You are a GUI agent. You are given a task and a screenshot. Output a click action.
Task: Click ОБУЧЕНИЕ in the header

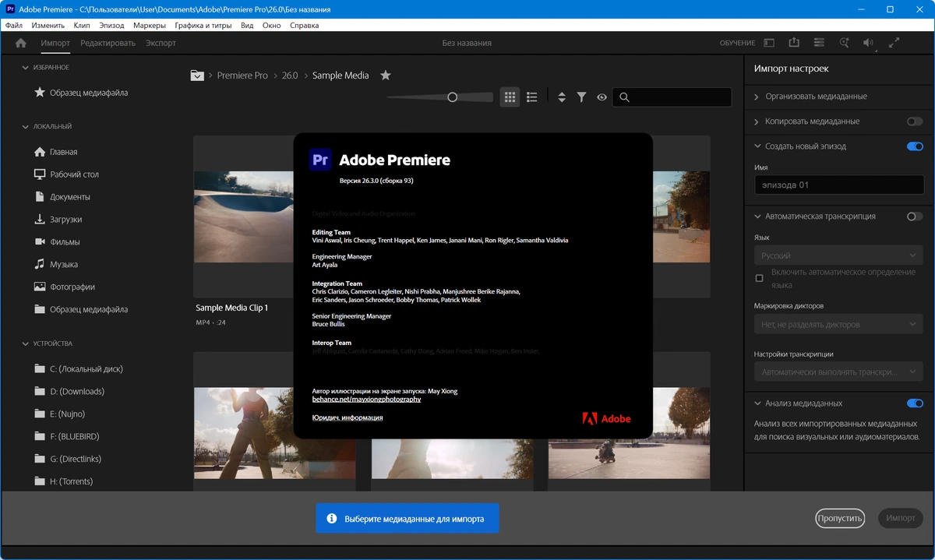[x=737, y=43]
